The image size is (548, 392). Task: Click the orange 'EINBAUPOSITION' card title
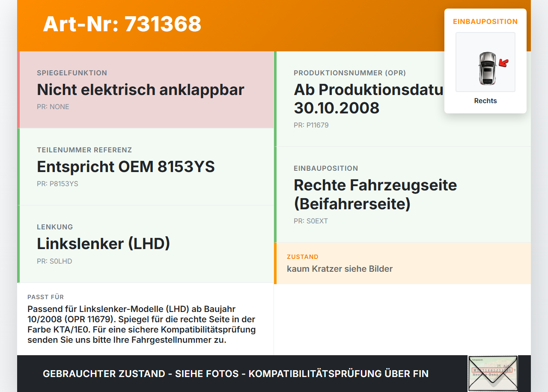(x=485, y=21)
